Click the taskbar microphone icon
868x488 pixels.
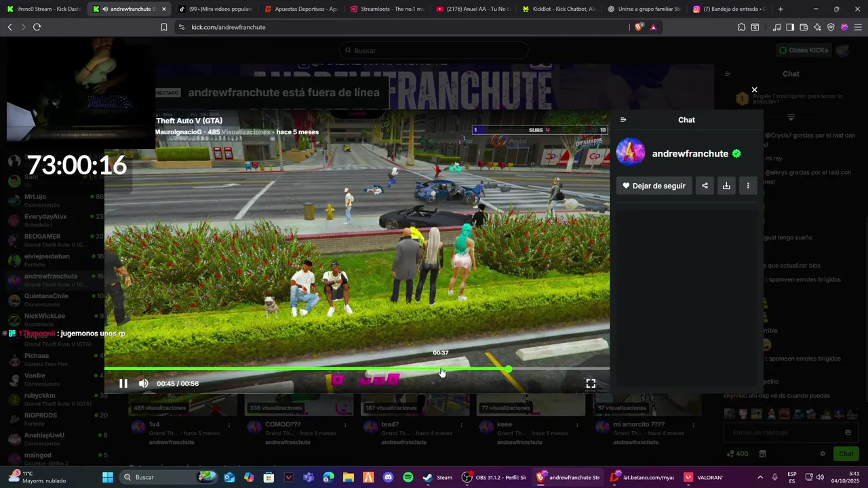[x=774, y=477]
